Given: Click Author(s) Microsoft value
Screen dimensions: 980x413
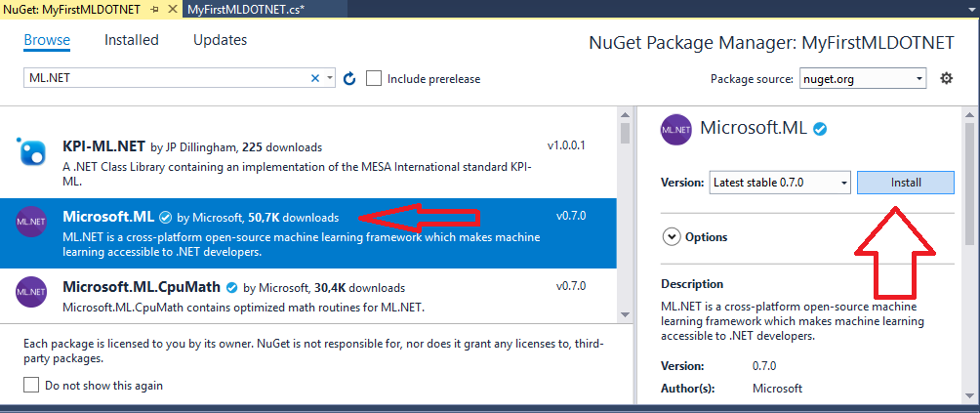Looking at the screenshot, I should pyautogui.click(x=777, y=388).
